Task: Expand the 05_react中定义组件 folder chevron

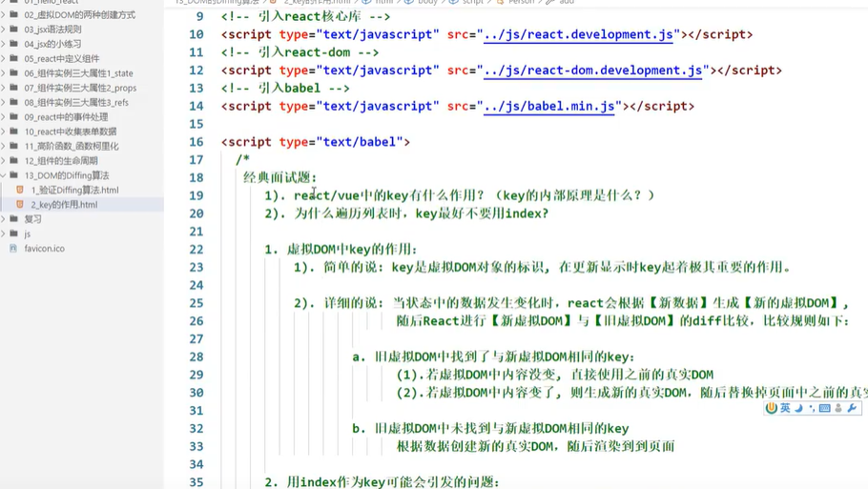Action: (x=3, y=58)
